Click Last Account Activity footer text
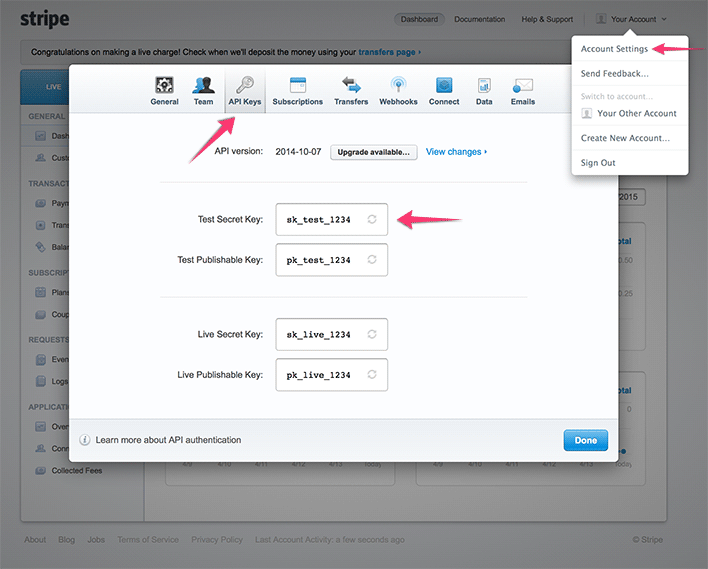 pos(330,540)
